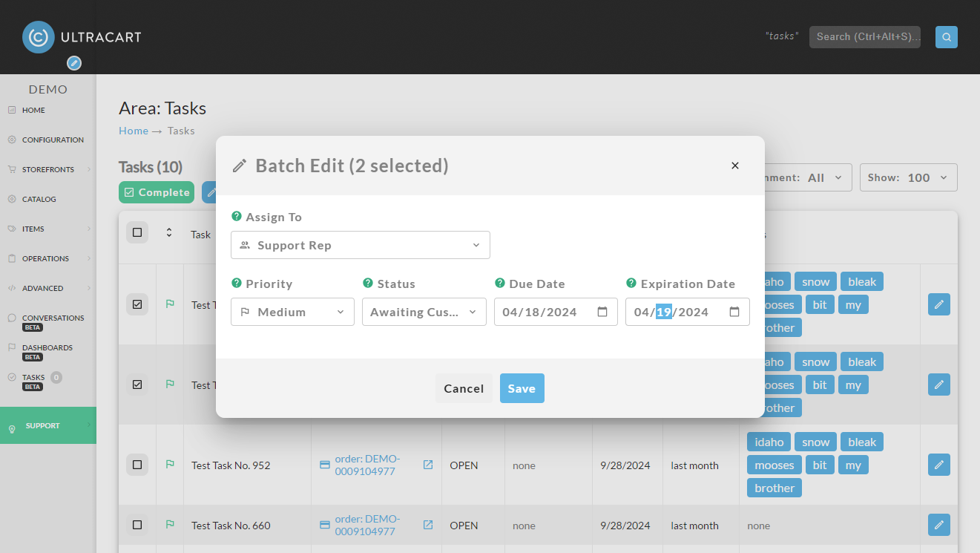Open the Show 100 dropdown
980x553 pixels.
[908, 177]
